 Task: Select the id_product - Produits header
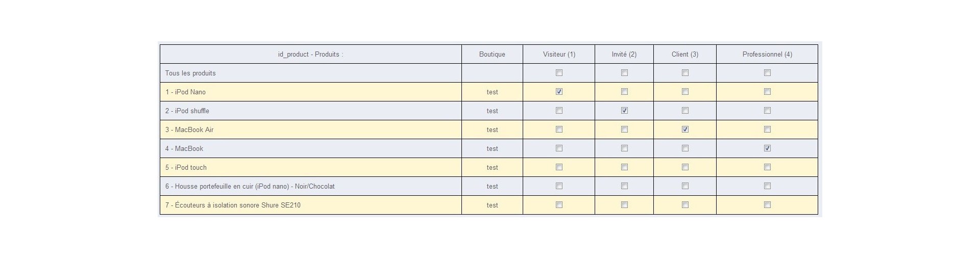coord(310,55)
